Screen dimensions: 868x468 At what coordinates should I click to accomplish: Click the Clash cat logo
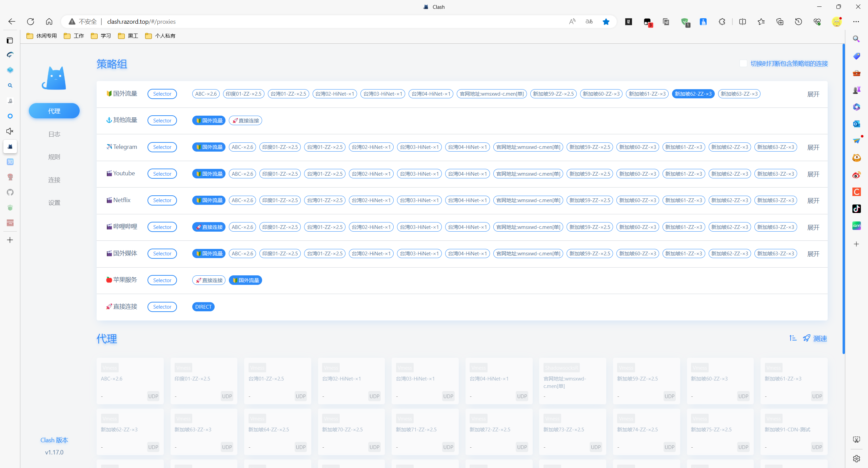pos(54,78)
